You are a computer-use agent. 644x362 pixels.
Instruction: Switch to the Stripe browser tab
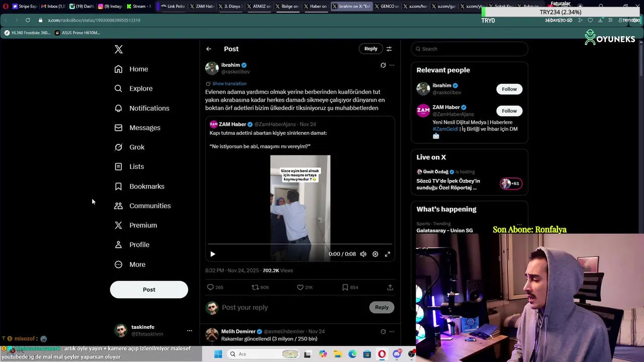pyautogui.click(x=24, y=7)
